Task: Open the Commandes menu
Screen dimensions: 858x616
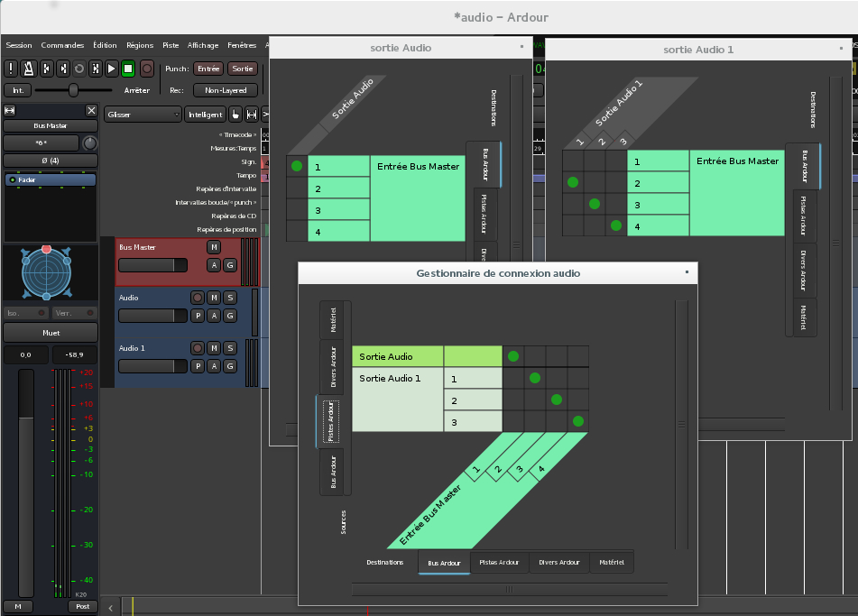Action: (62, 45)
